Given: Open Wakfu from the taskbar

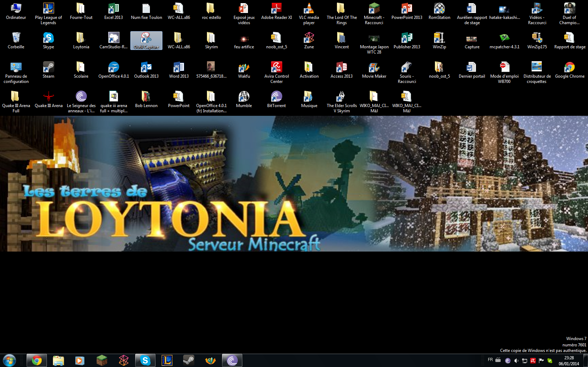Looking at the screenshot, I should coord(210,360).
